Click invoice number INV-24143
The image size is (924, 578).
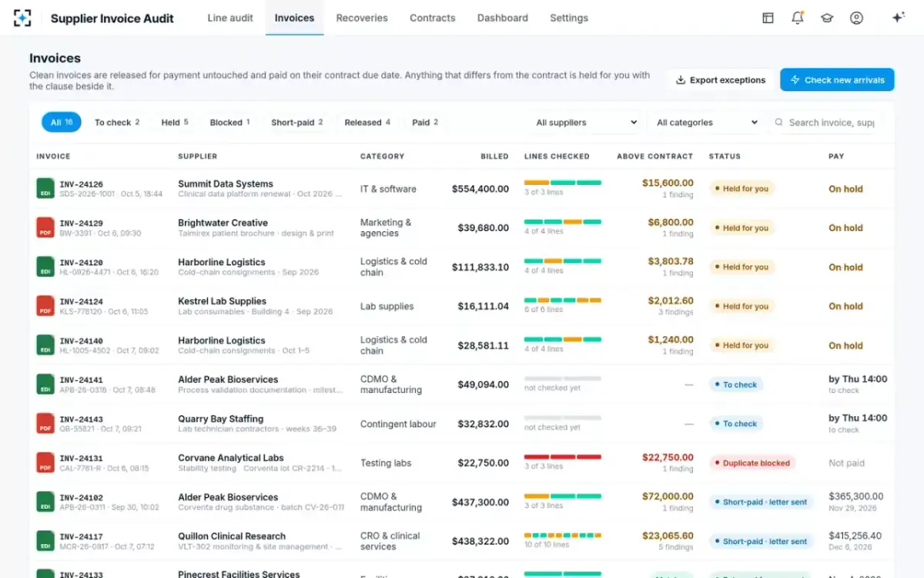click(x=81, y=418)
